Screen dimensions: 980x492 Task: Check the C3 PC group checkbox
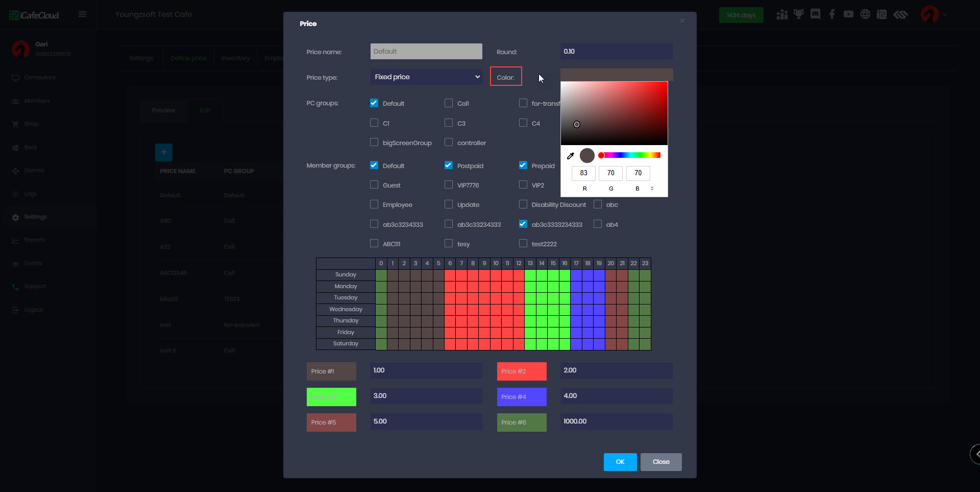pos(449,123)
